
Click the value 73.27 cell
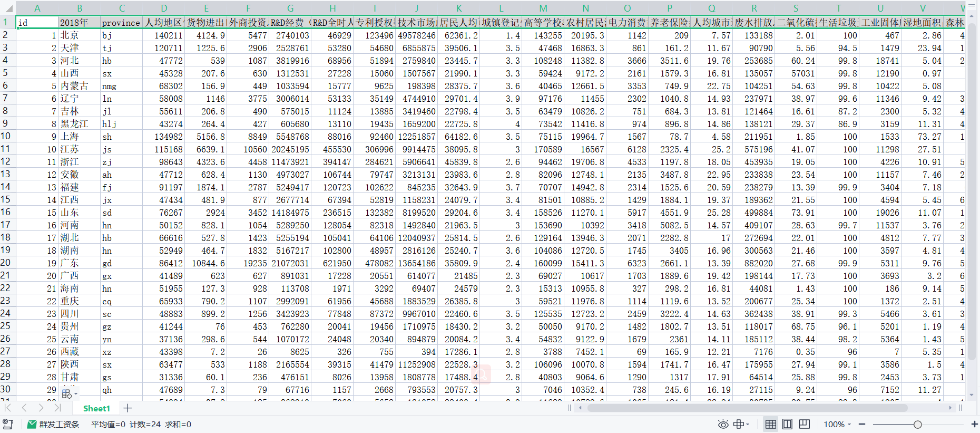[923, 137]
